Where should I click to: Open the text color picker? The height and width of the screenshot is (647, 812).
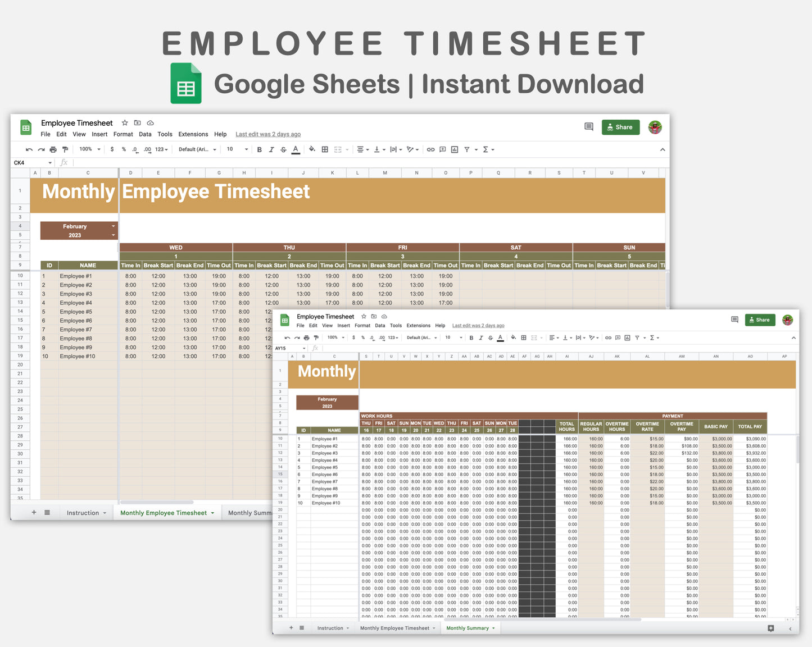click(296, 149)
